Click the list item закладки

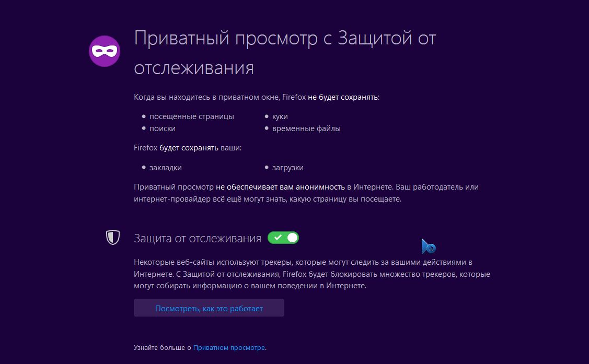tap(165, 167)
